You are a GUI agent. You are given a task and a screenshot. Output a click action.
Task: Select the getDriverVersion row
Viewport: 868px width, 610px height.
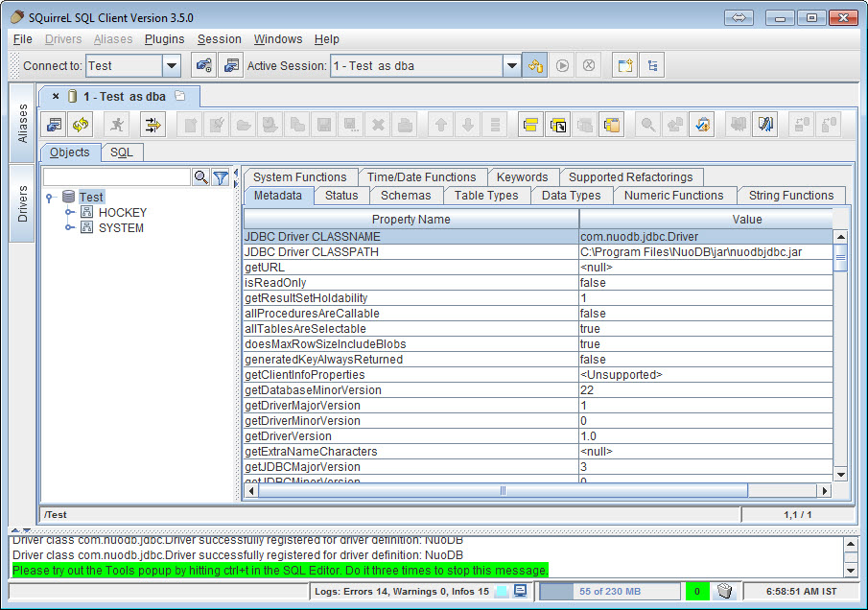[x=538, y=436]
